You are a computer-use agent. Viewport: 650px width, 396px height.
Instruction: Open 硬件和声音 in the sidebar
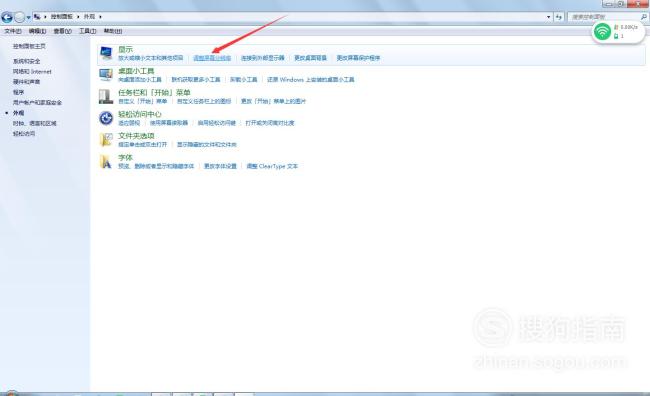27,82
